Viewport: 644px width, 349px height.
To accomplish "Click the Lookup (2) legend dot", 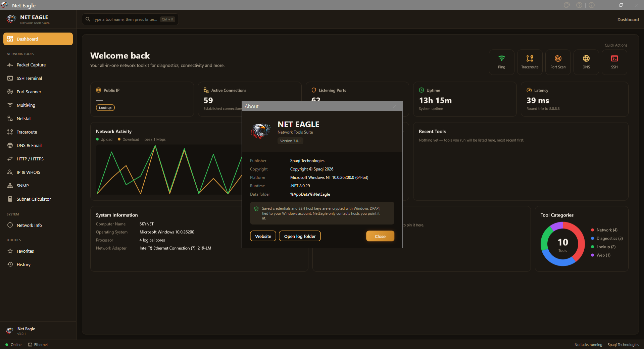I will tap(593, 247).
